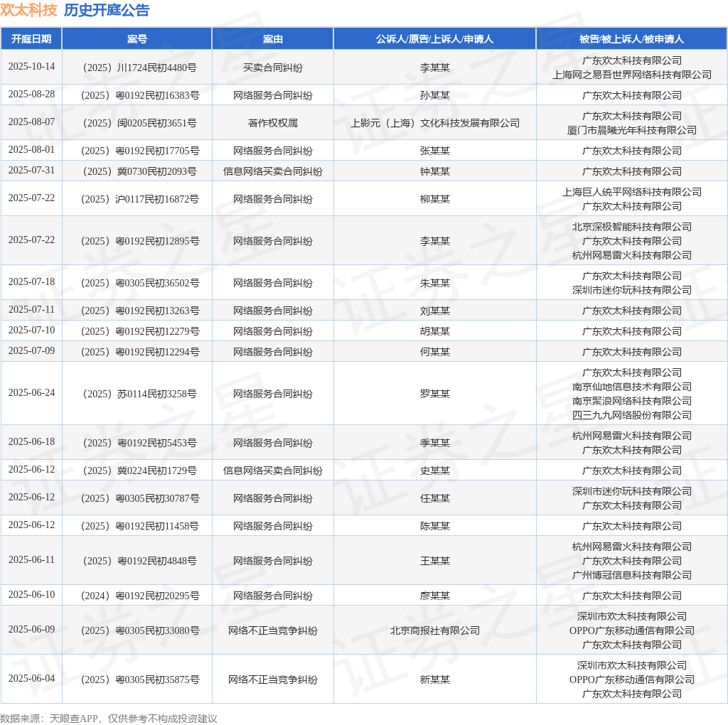Click plaintiff 任某某
The width and height of the screenshot is (728, 725).
434,498
